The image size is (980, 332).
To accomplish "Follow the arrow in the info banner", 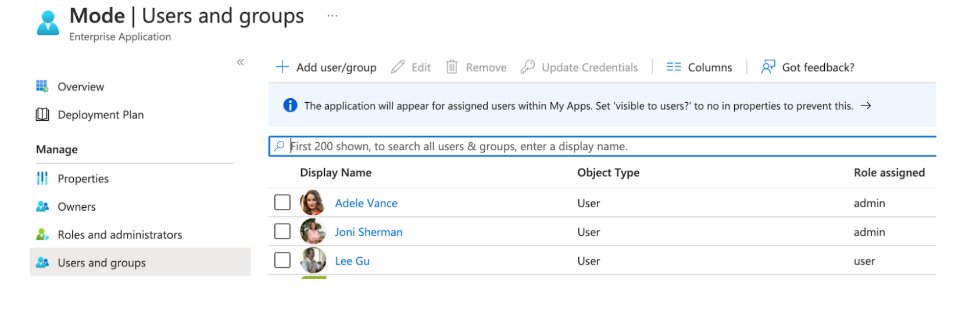I will click(x=865, y=106).
